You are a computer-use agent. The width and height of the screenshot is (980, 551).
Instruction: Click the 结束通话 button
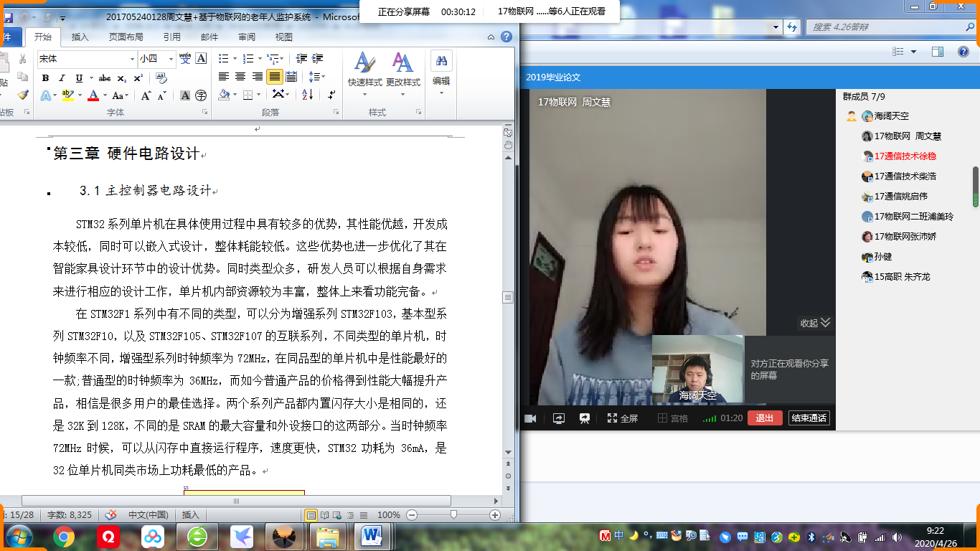tap(809, 418)
